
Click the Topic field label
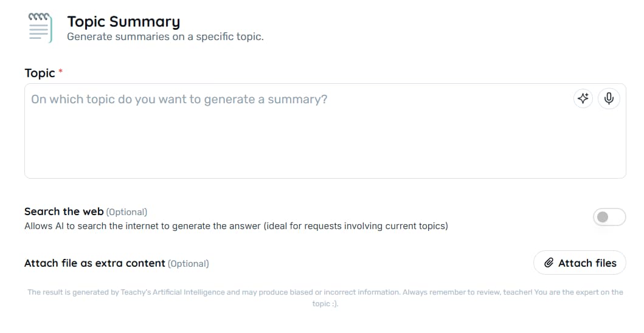point(40,73)
